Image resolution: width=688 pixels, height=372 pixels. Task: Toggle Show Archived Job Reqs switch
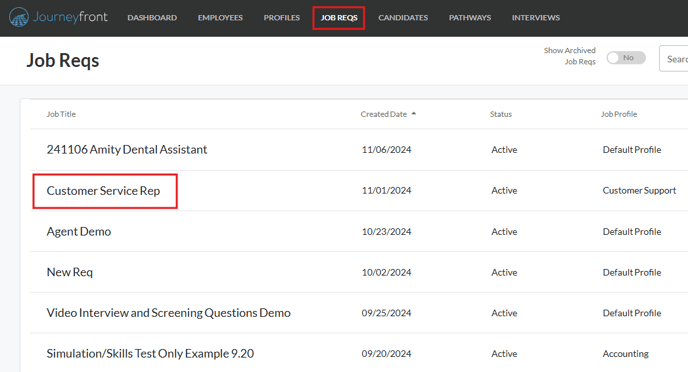(626, 57)
